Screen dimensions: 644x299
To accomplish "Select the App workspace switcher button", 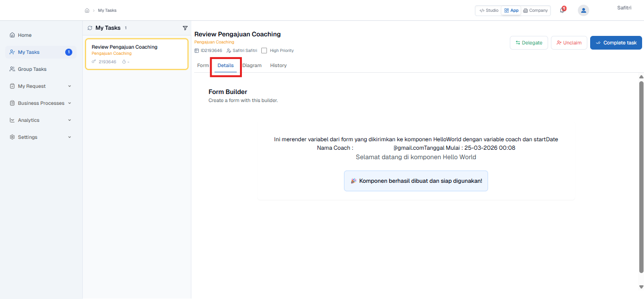I will pos(511,10).
